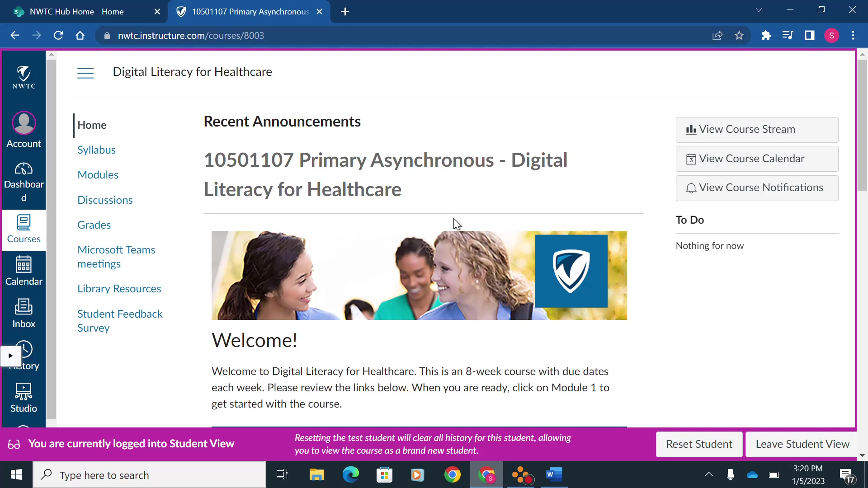Click the browser forward arrow

click(37, 35)
